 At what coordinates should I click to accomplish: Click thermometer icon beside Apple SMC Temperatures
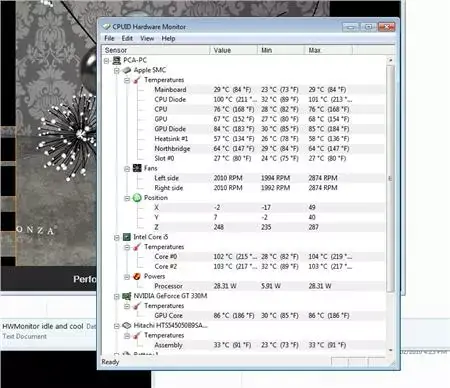137,80
